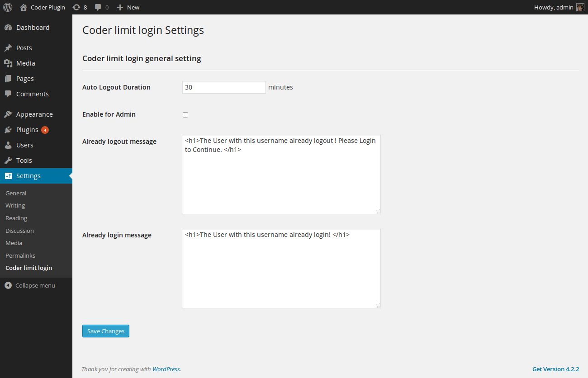Click the Settings sliders icon
Viewport: 588px width, 378px height.
point(8,176)
